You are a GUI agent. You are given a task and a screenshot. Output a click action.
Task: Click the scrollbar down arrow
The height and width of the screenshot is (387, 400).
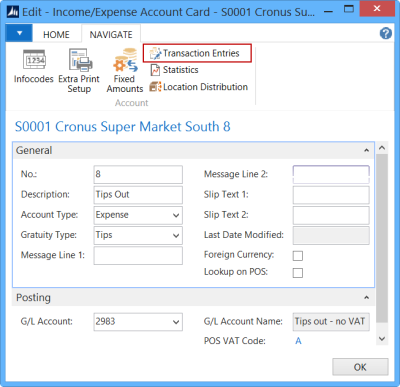pos(382,339)
